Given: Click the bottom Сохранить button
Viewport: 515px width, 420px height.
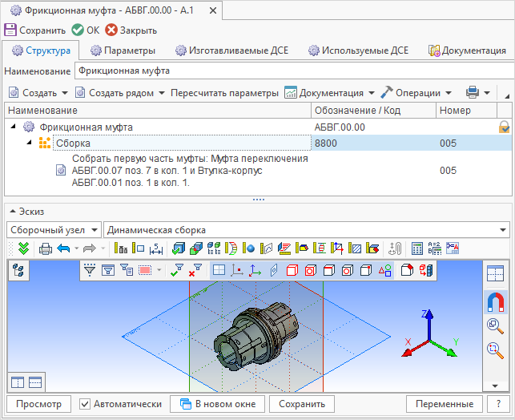Looking at the screenshot, I should pyautogui.click(x=302, y=404).
